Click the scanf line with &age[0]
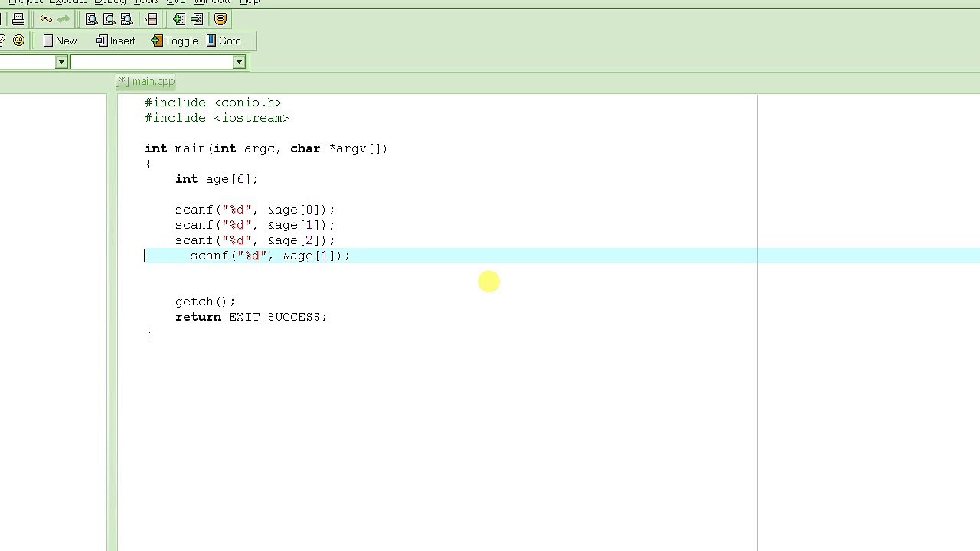This screenshot has height=551, width=980. pos(255,210)
